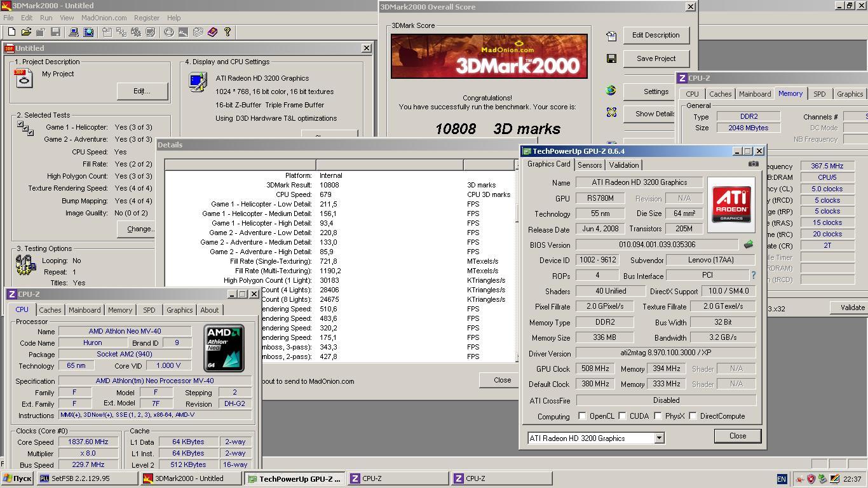Screen dimensions: 868x488
Task: Click the Core Speed value 1837.60 MHz
Action: (89, 442)
